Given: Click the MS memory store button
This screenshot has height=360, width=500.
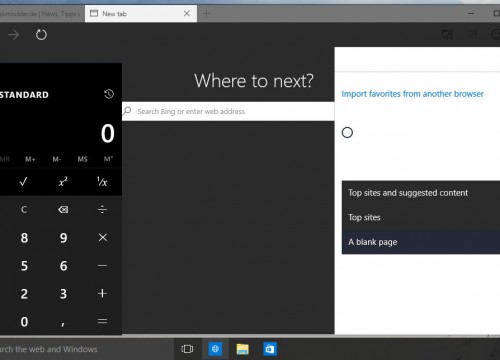Looking at the screenshot, I should 82,159.
